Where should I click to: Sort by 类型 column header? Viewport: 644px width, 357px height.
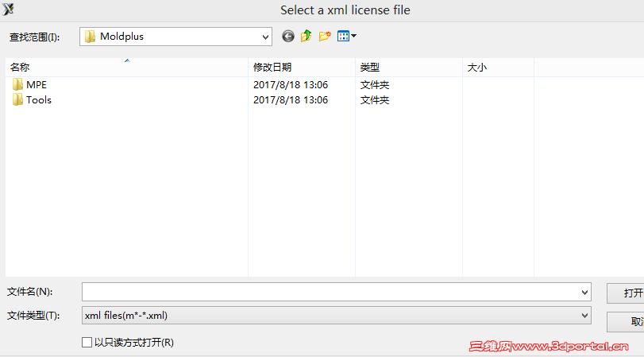pos(409,67)
